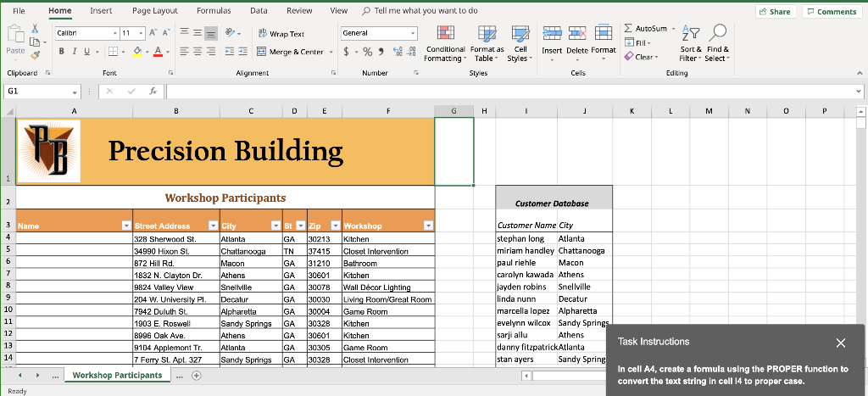
Task: Click the Increase Indent icon
Action: click(x=242, y=52)
